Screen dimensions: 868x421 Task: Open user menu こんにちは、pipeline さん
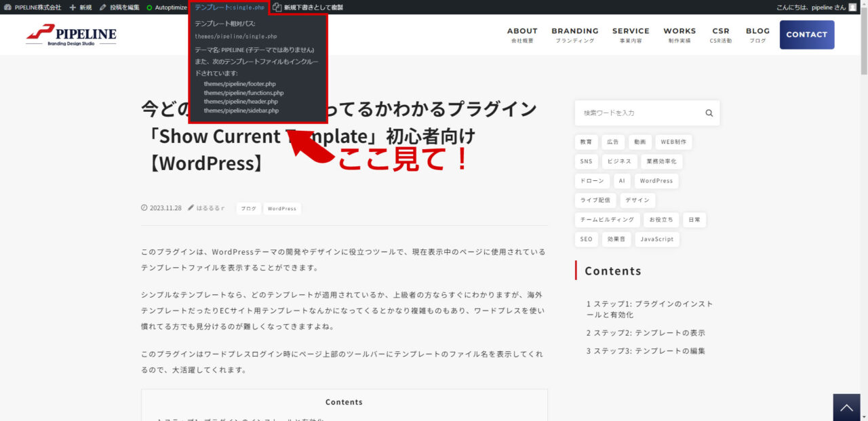tap(816, 7)
